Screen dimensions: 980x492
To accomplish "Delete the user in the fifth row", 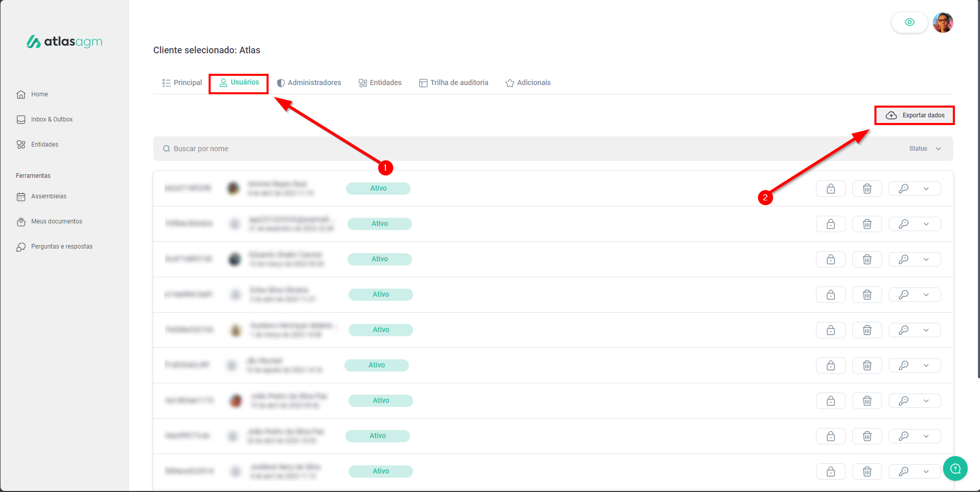I will tap(867, 330).
